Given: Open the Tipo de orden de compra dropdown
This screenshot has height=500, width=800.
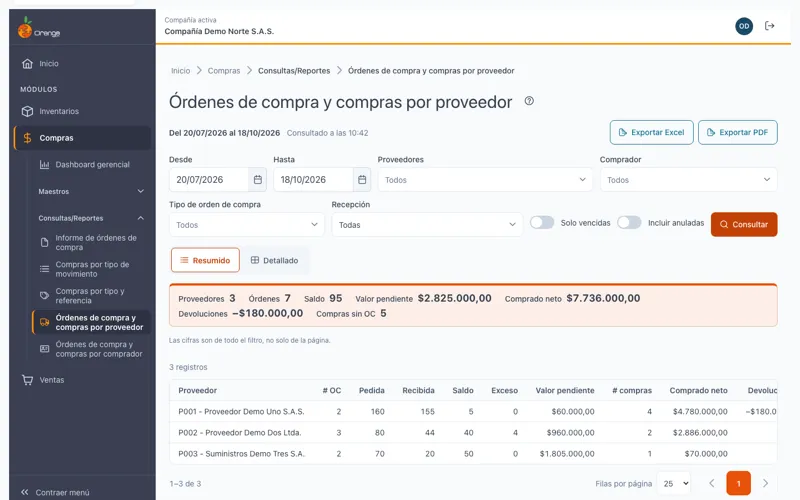Looking at the screenshot, I should tap(247, 224).
